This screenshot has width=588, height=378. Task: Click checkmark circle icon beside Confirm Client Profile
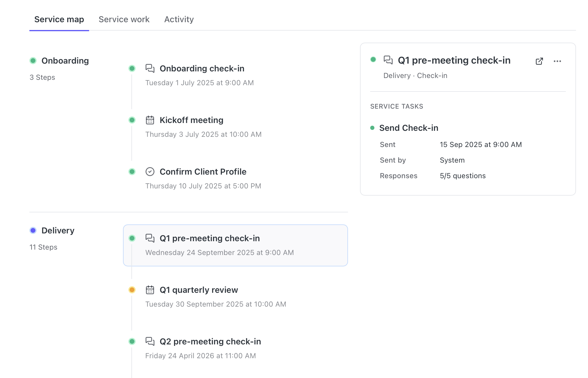tap(150, 172)
